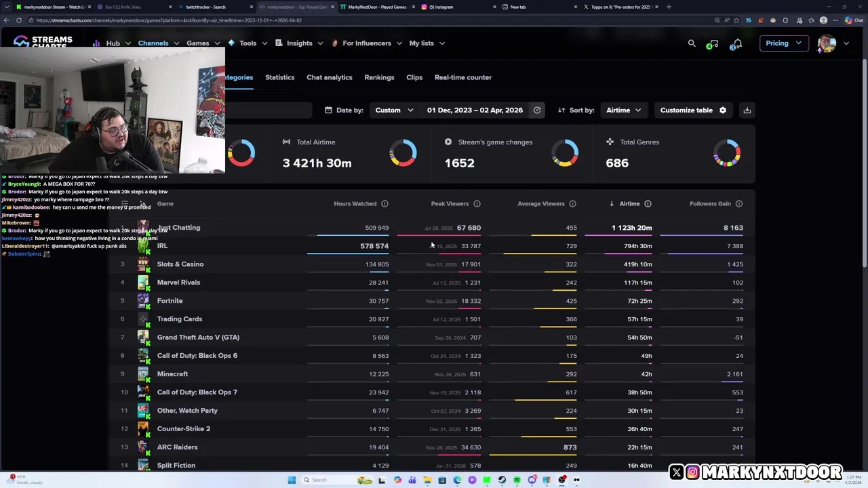Viewport: 868px width, 488px height.
Task: Expand the Games menu
Action: point(202,43)
